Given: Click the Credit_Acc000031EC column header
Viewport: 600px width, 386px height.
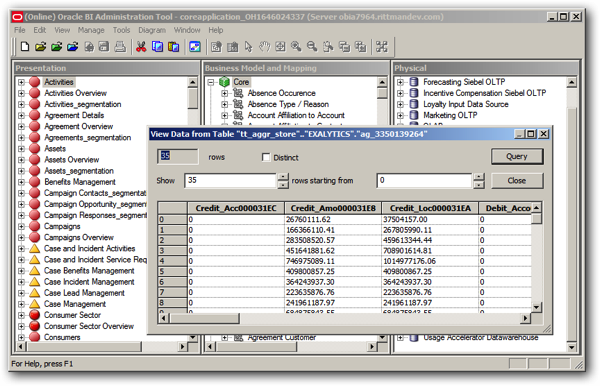Looking at the screenshot, I should [236, 208].
